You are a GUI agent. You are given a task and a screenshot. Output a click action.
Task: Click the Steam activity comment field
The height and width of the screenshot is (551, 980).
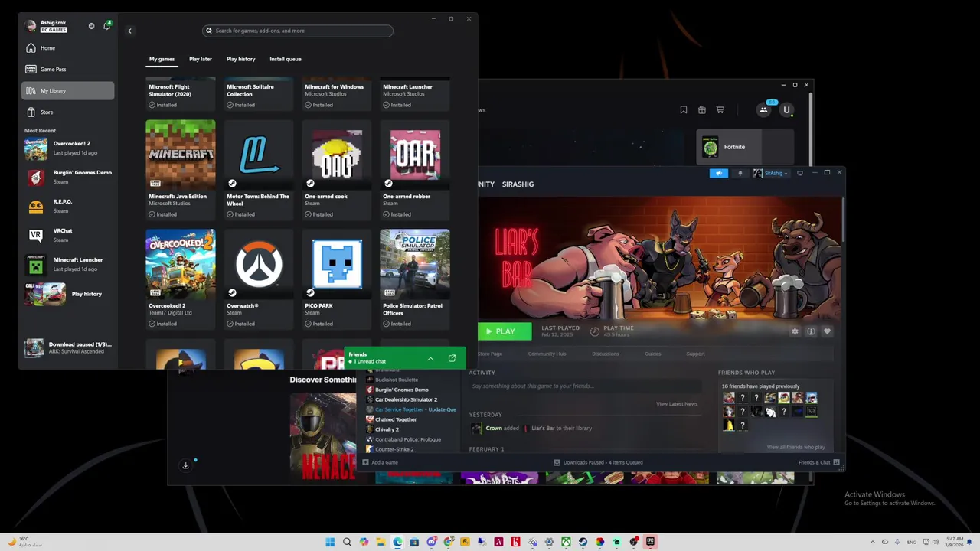[x=585, y=386]
